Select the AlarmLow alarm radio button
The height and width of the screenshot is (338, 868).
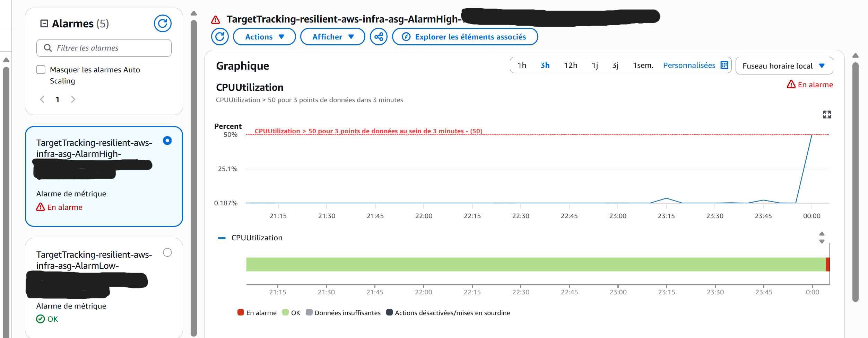point(167,252)
